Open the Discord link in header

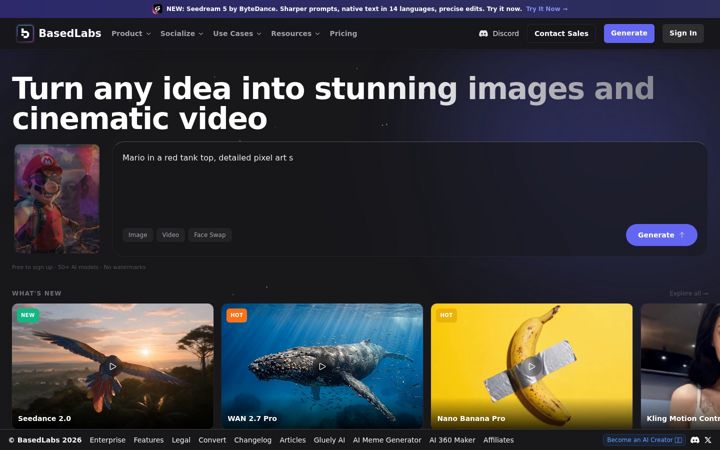499,34
